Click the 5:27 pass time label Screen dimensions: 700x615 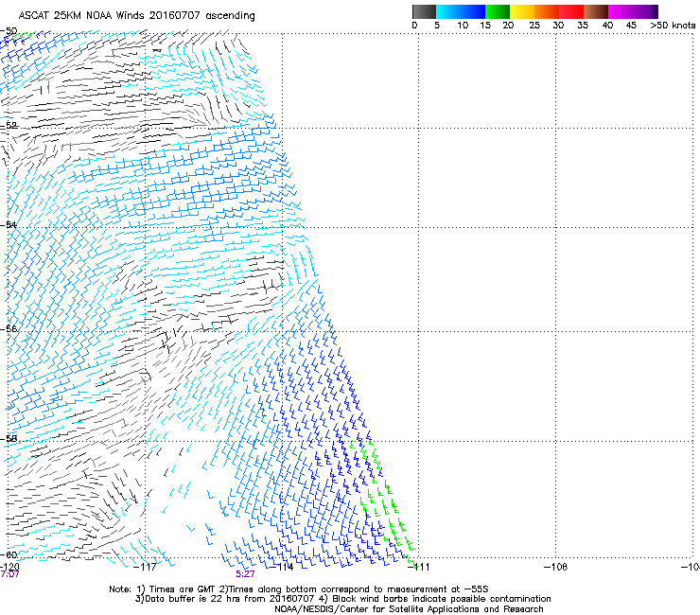[x=245, y=574]
